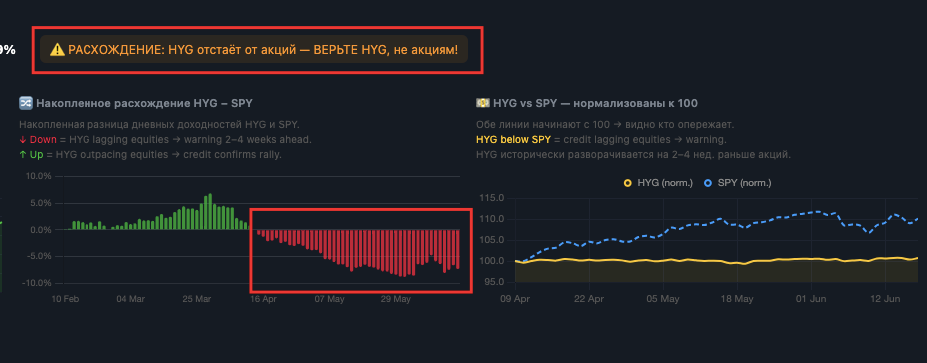The height and width of the screenshot is (363, 927).
Task: Click the first red bar at 16 Apr
Action: (x=258, y=232)
